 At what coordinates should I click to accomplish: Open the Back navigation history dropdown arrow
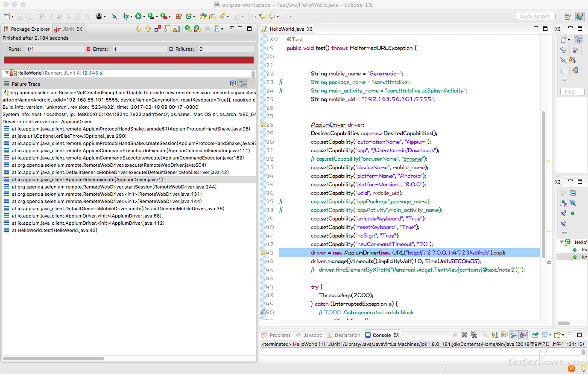278,17
